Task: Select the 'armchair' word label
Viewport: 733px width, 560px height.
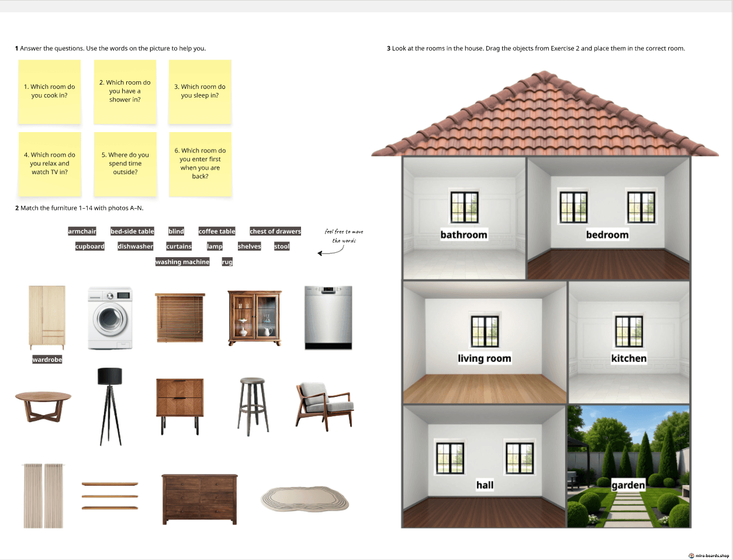Action: pos(82,231)
